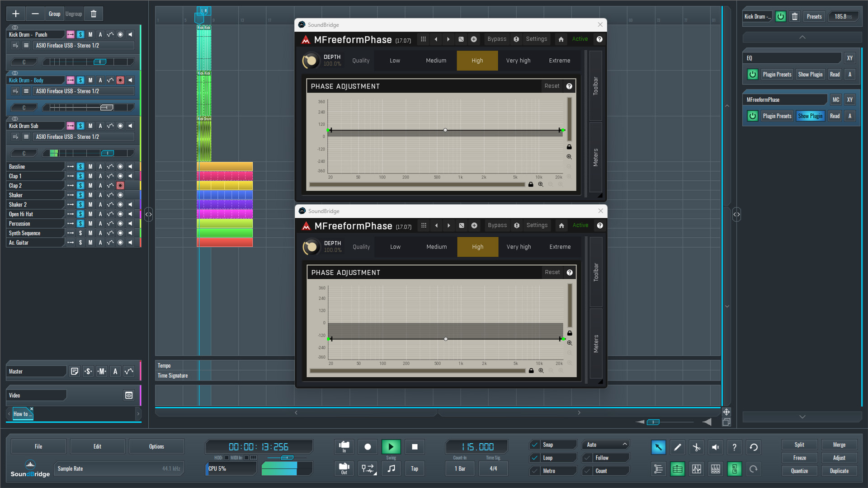Open the Options menu

pos(156,446)
